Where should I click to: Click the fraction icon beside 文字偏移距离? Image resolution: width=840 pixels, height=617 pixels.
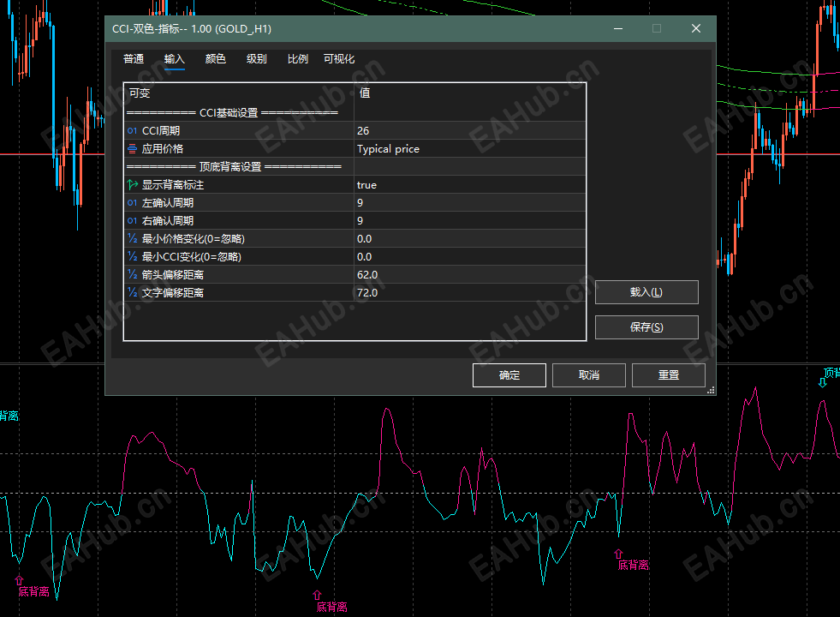point(133,293)
